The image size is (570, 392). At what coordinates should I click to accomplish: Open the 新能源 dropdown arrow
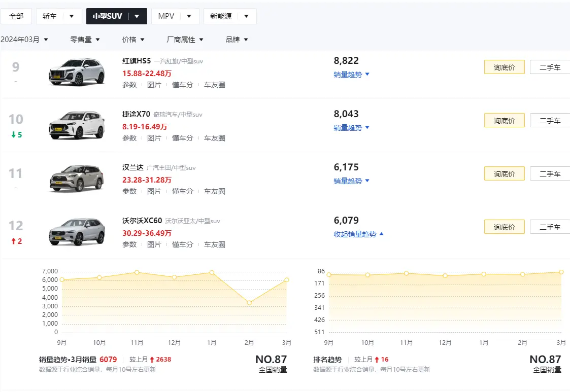[x=247, y=16]
